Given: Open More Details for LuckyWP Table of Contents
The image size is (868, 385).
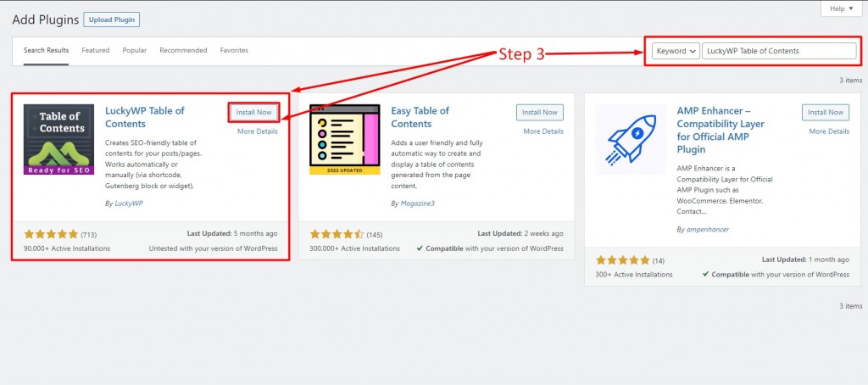Looking at the screenshot, I should point(258,131).
